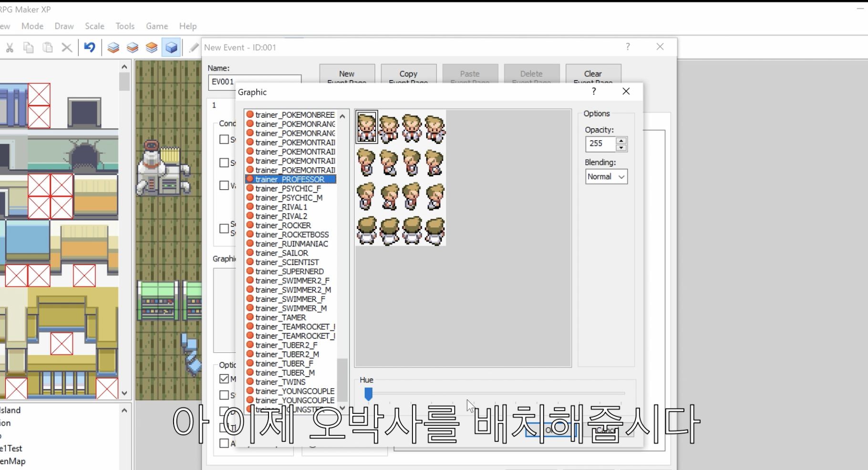This screenshot has height=470, width=868.
Task: Select trainer_SCIENTIST graphic file
Action: 287,262
